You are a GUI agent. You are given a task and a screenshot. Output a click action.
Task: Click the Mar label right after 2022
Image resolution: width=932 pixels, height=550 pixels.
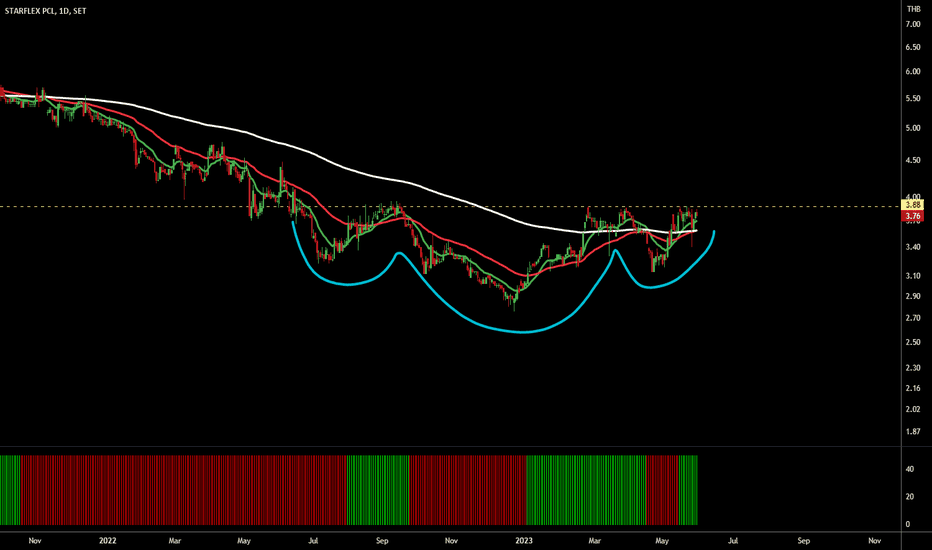click(x=175, y=540)
